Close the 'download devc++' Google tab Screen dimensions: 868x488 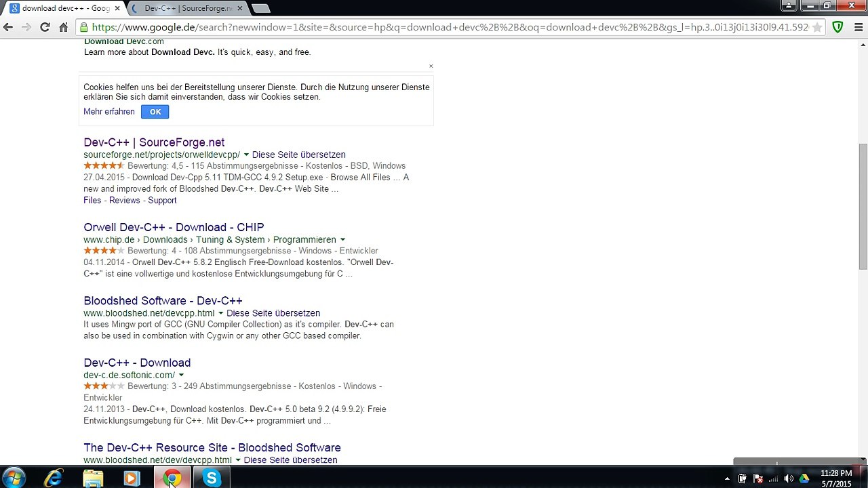pyautogui.click(x=117, y=8)
